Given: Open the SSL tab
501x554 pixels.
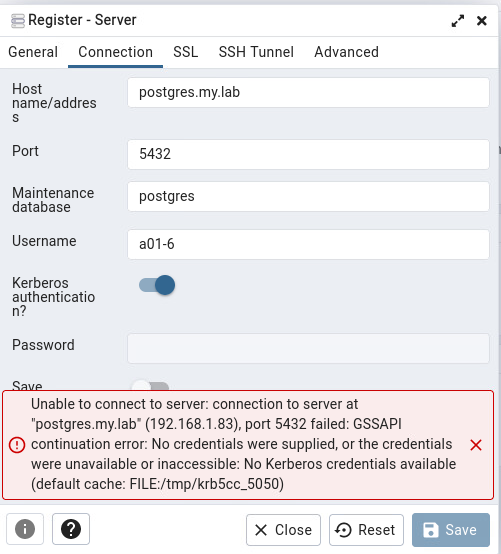Looking at the screenshot, I should pos(185,52).
